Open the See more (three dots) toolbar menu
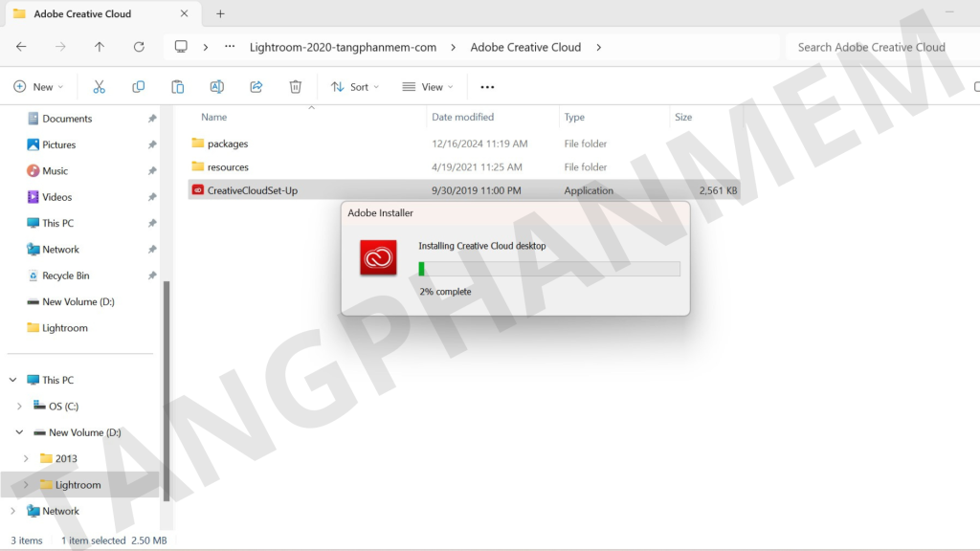 pos(487,87)
